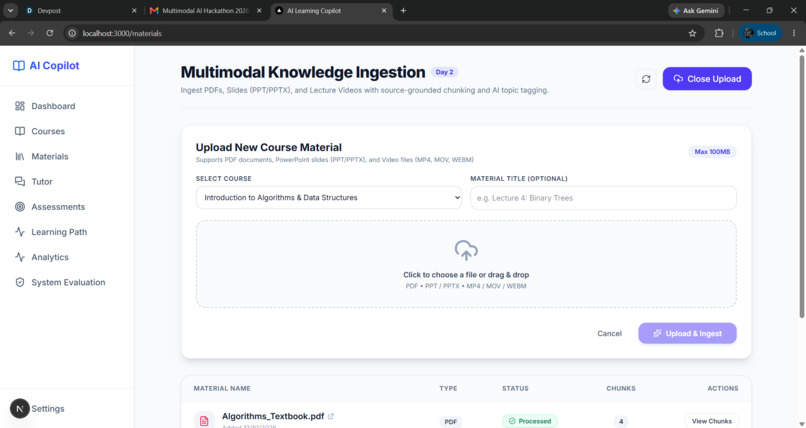
Task: Click the Upload & Ingest button
Action: pos(687,333)
